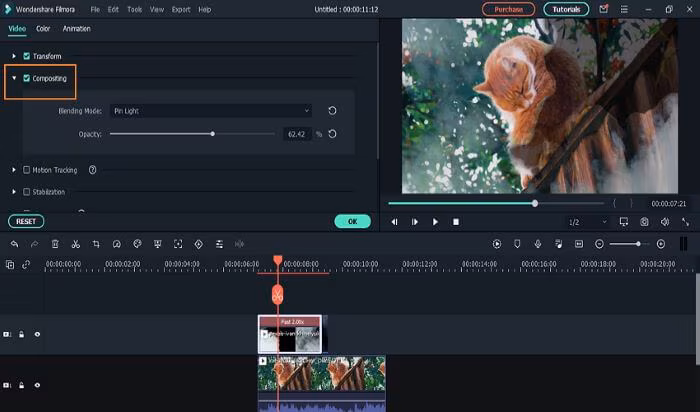Expand the Stabilization section

tap(14, 191)
